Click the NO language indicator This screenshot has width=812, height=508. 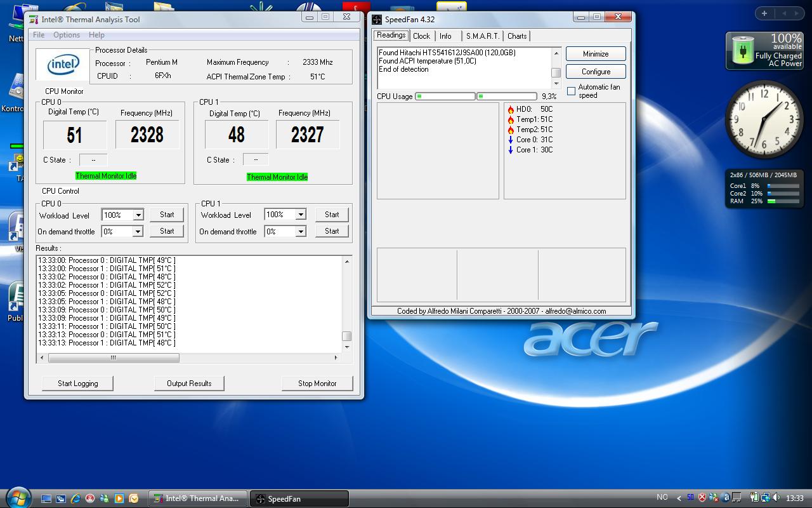pyautogui.click(x=662, y=497)
